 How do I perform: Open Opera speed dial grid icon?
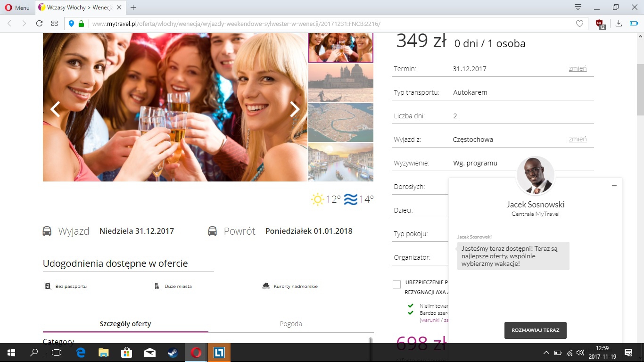tap(54, 24)
